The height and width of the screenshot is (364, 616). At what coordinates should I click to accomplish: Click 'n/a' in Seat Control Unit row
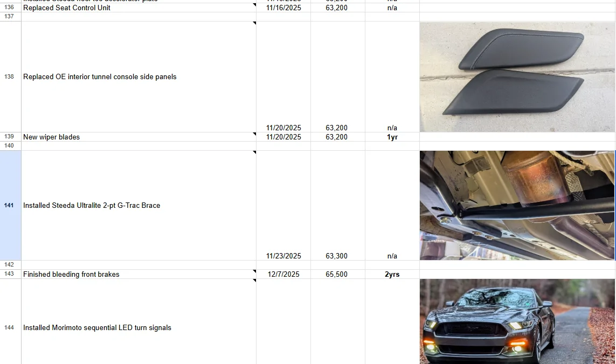click(392, 8)
